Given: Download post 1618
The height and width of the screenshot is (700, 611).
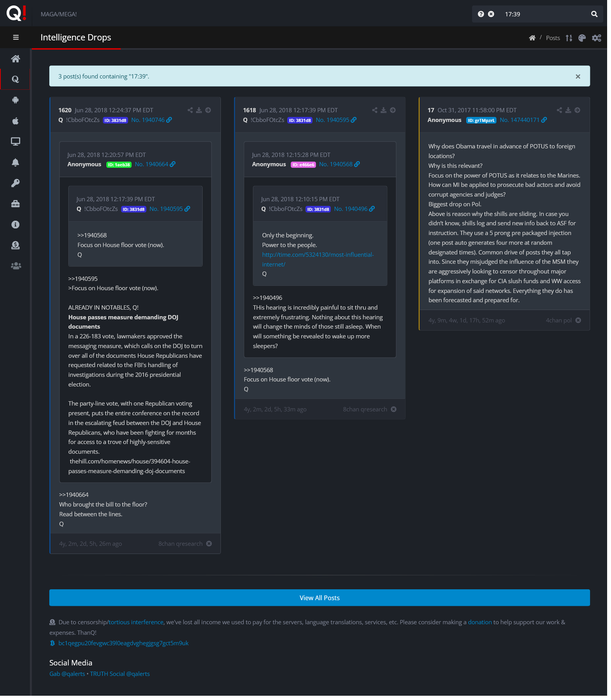Looking at the screenshot, I should click(x=384, y=110).
